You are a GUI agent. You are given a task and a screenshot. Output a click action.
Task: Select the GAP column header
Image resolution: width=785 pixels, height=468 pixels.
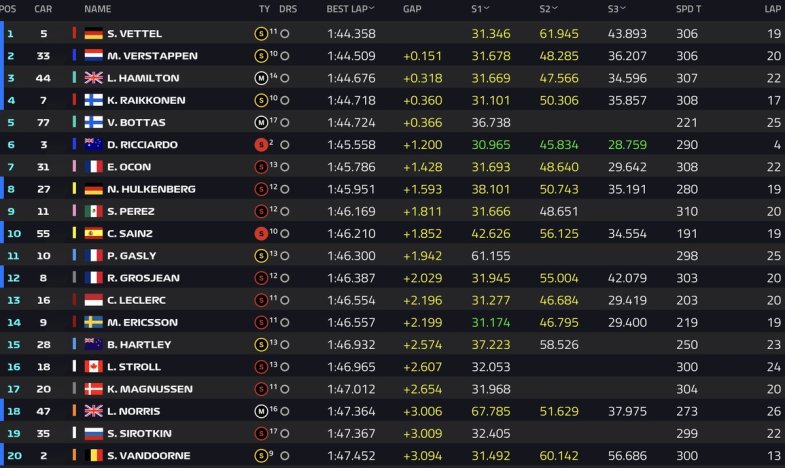(x=412, y=9)
